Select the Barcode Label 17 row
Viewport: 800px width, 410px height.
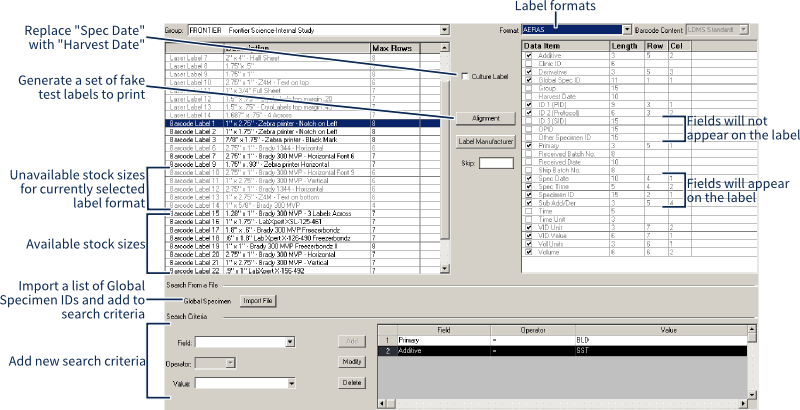pyautogui.click(x=303, y=230)
